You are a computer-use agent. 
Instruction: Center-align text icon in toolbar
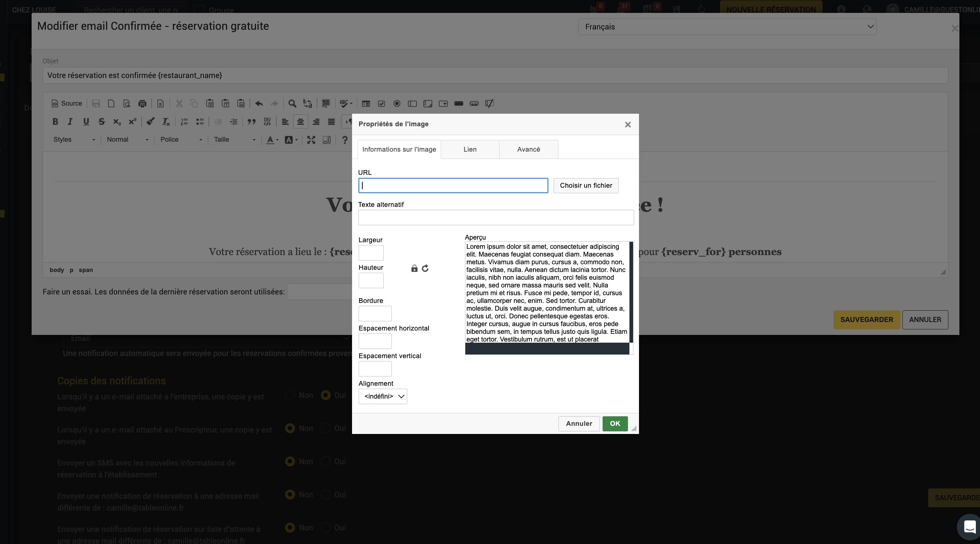coord(300,121)
